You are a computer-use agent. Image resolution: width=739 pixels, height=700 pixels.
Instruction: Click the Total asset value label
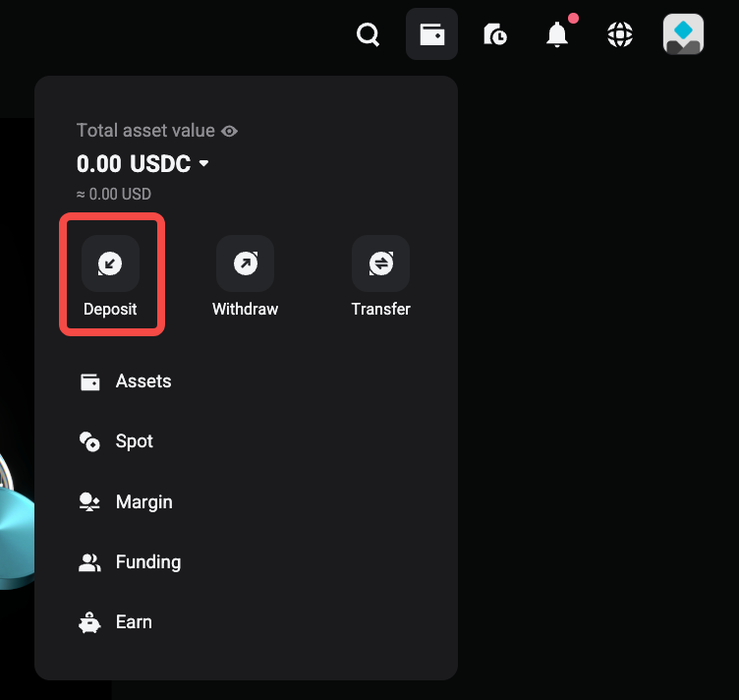pos(146,131)
